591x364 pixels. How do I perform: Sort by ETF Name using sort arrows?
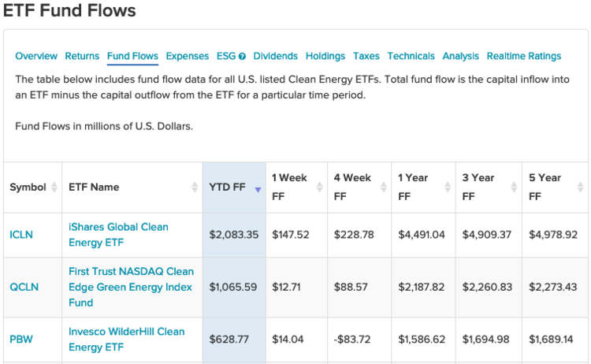(x=195, y=188)
